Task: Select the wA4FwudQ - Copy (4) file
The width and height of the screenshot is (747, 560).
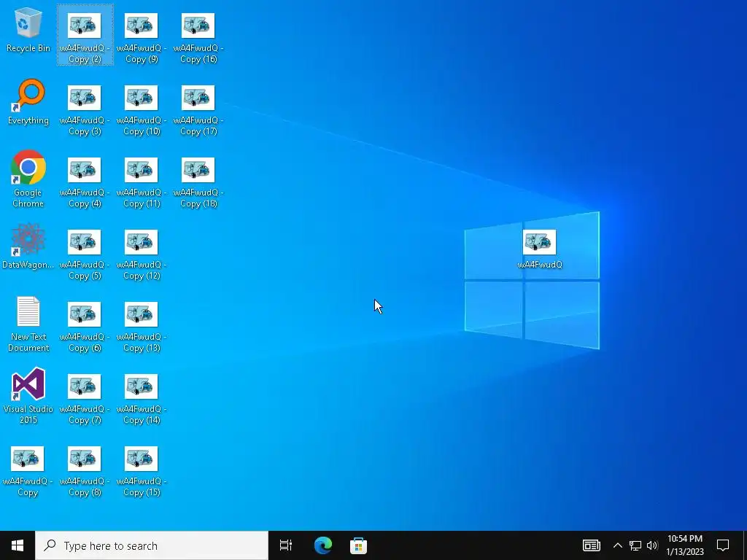Action: 85,183
